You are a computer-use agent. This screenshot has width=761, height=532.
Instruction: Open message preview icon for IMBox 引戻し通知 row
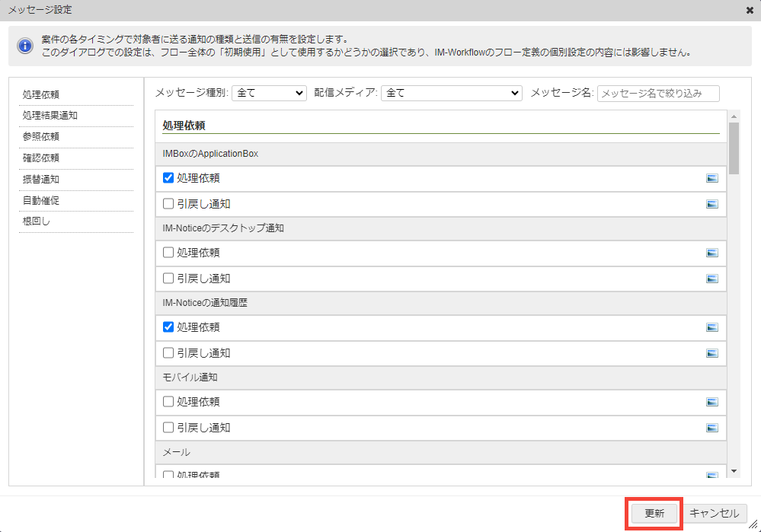pyautogui.click(x=711, y=204)
